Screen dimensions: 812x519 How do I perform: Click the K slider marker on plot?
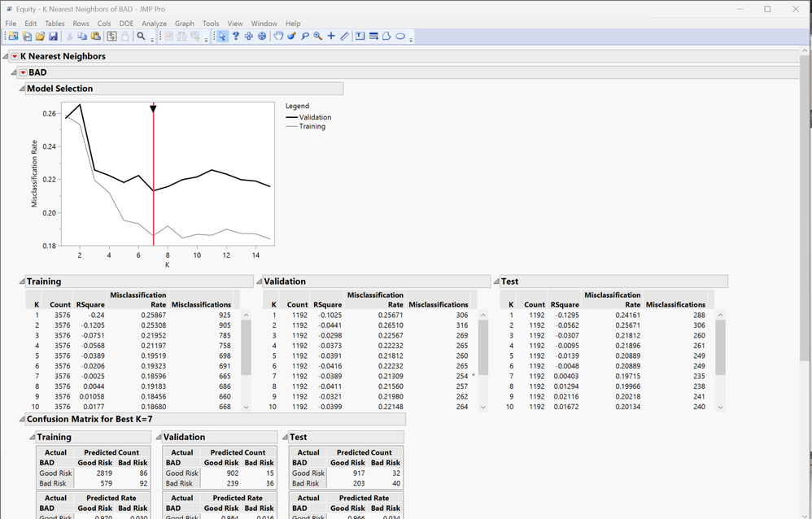(153, 108)
